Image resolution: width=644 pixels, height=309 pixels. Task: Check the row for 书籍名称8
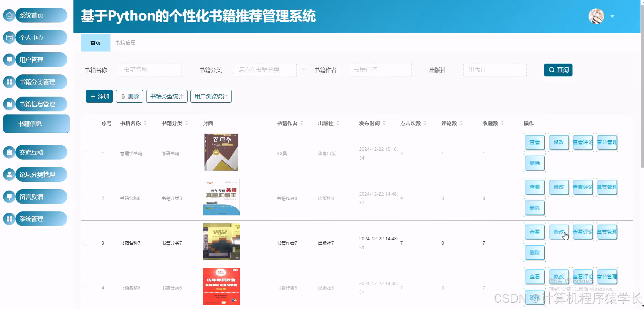click(86, 198)
